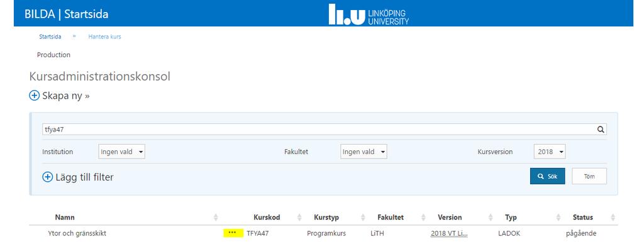This screenshot has width=644, height=251.
Task: Sort by the Version column header
Action: coord(450,217)
